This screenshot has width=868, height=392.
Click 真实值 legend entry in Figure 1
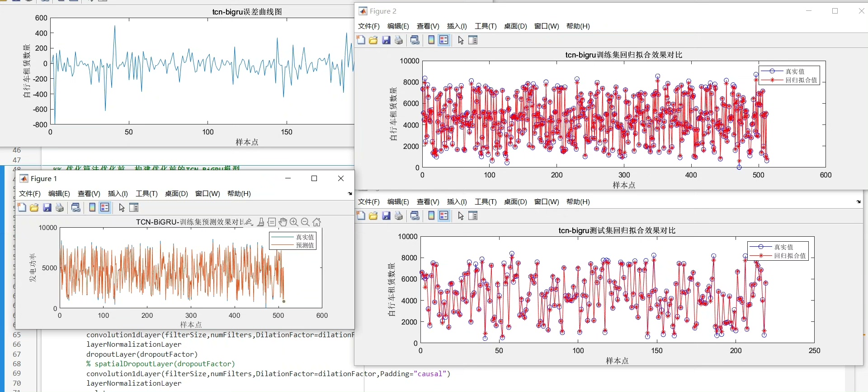pyautogui.click(x=305, y=237)
